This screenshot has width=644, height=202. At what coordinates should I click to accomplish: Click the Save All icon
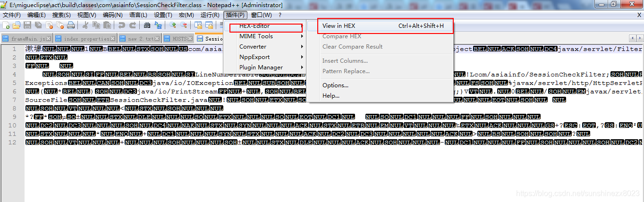(38, 25)
